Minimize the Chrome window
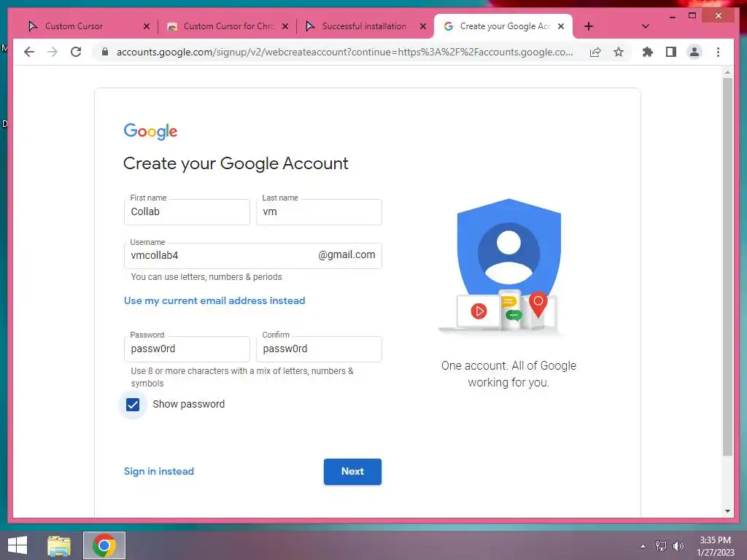The width and height of the screenshot is (747, 560). (672, 16)
